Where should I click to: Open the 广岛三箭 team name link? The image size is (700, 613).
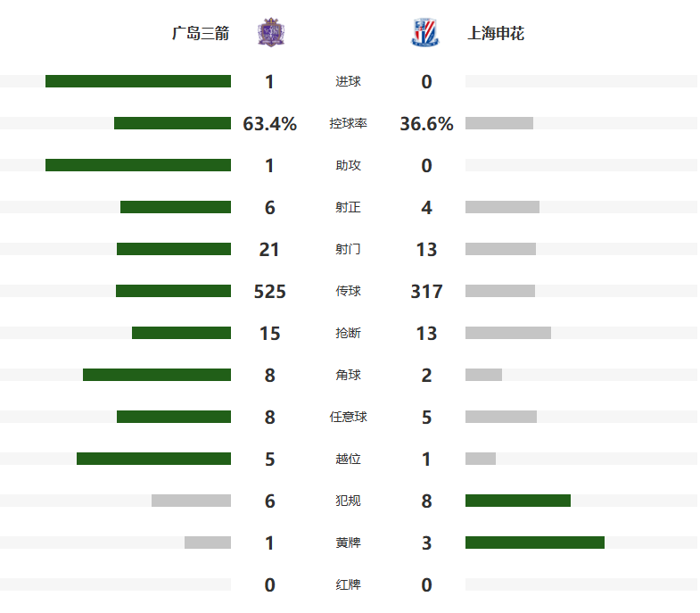(x=201, y=34)
